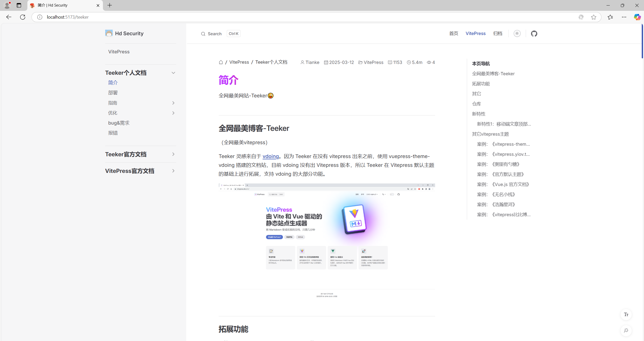This screenshot has width=644, height=341.
Task: Jump to 案例:《粥里有勺糖》 outline entry
Action: pos(498,164)
